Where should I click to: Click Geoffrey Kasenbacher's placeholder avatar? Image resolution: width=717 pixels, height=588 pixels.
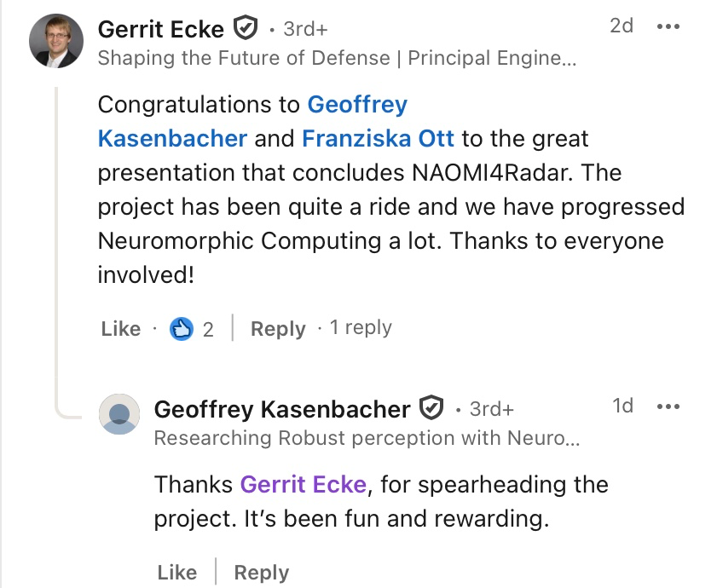click(x=119, y=414)
